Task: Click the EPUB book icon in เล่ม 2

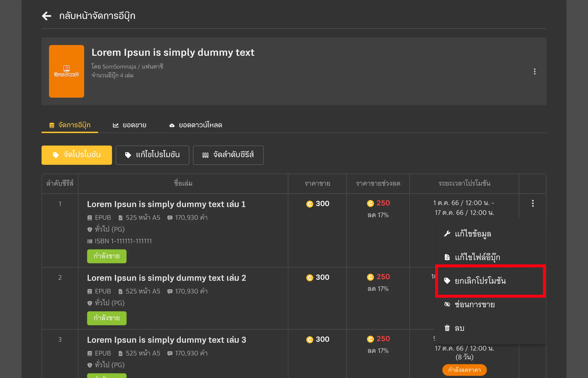Action: pyautogui.click(x=90, y=291)
